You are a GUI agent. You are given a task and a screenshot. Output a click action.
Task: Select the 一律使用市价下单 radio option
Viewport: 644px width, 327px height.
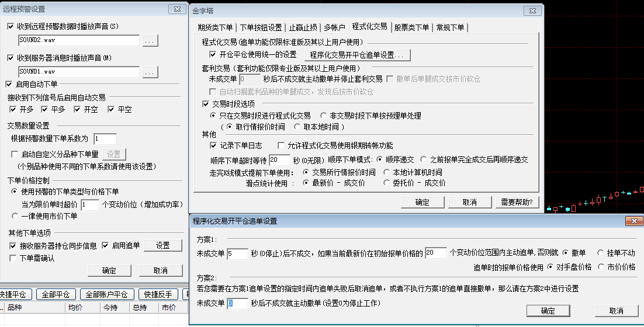(15, 216)
